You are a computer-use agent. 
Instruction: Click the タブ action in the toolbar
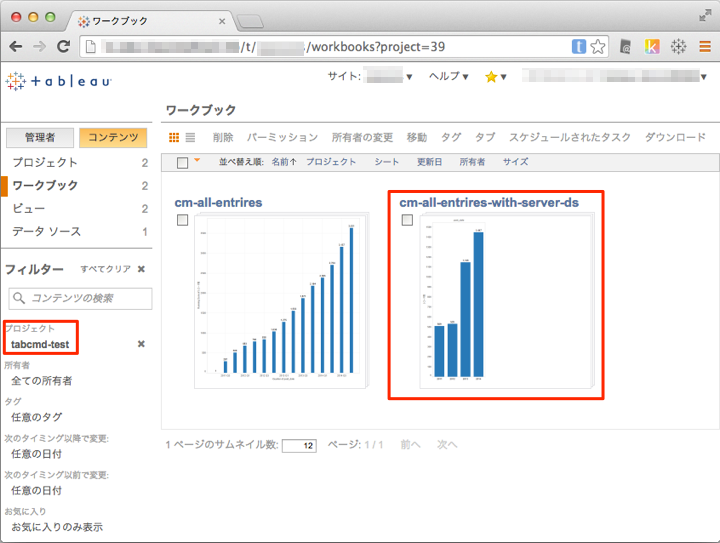point(485,137)
